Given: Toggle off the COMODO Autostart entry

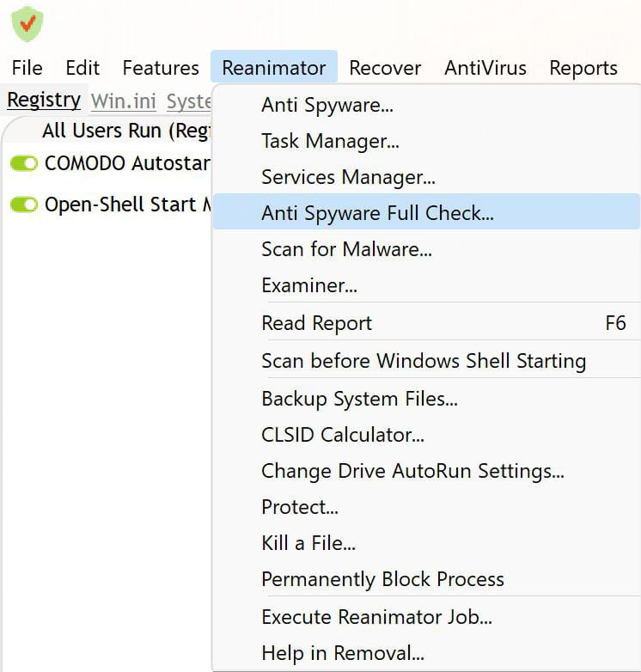Looking at the screenshot, I should (24, 163).
